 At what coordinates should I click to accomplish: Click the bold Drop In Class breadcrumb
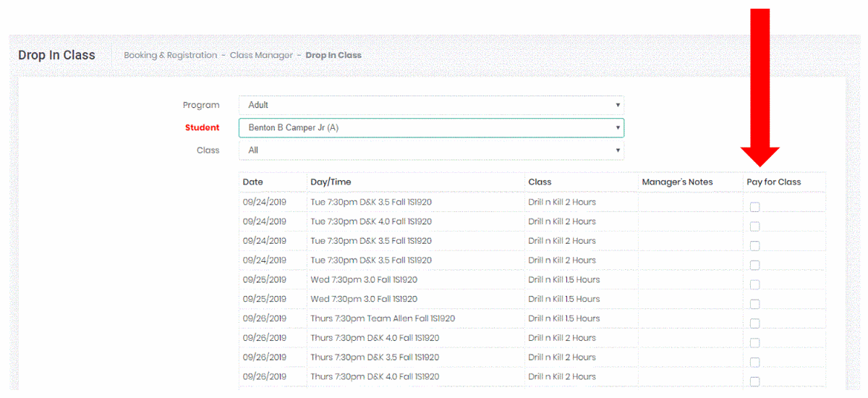pos(333,55)
